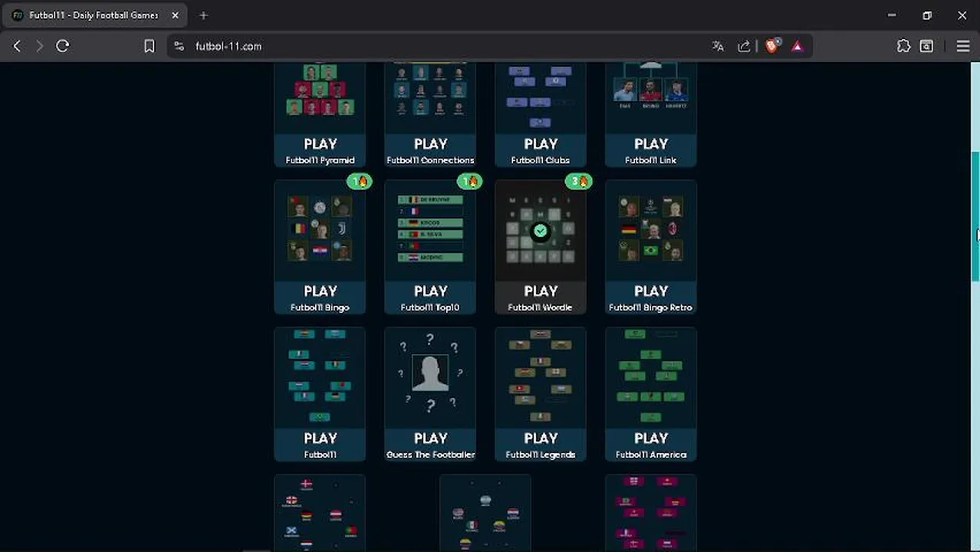Viewport: 980px width, 552px height.
Task: Click "Futbol11 Bingo Retro" label text
Action: [651, 307]
